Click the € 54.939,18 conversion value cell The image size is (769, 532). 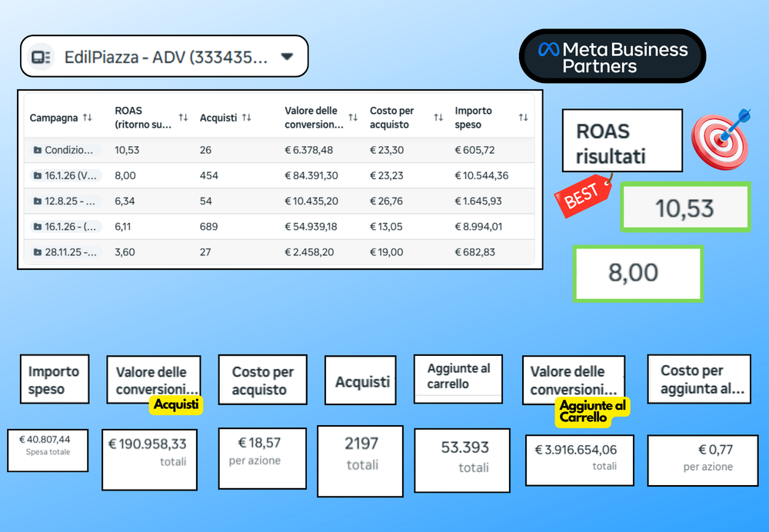click(311, 227)
